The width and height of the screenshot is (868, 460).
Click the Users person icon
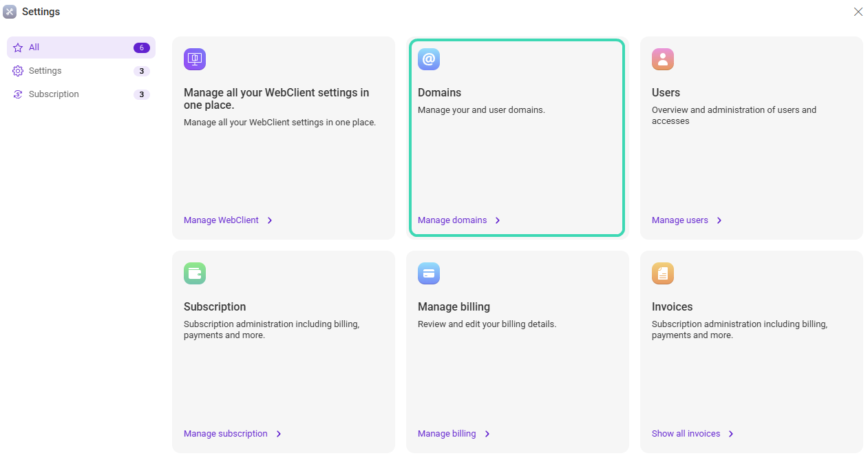click(662, 59)
